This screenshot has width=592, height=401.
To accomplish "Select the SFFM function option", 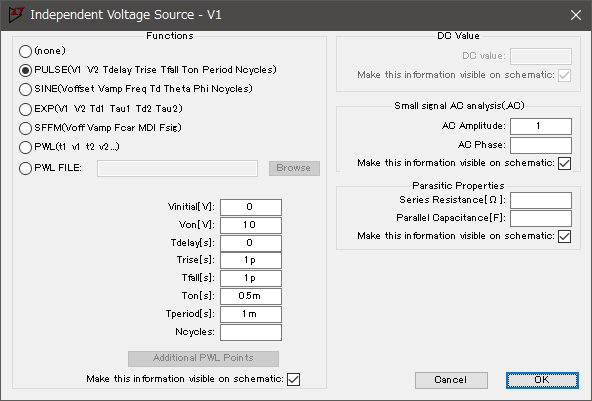I will (x=25, y=128).
